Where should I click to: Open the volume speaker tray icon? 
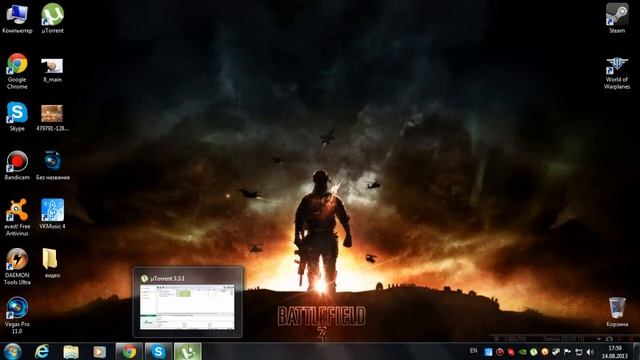(x=590, y=352)
